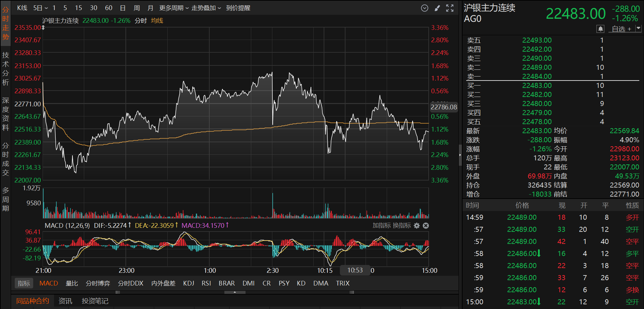644x309 pixels.
Task: Click the circled down-arrow icon
Action: pos(425,8)
